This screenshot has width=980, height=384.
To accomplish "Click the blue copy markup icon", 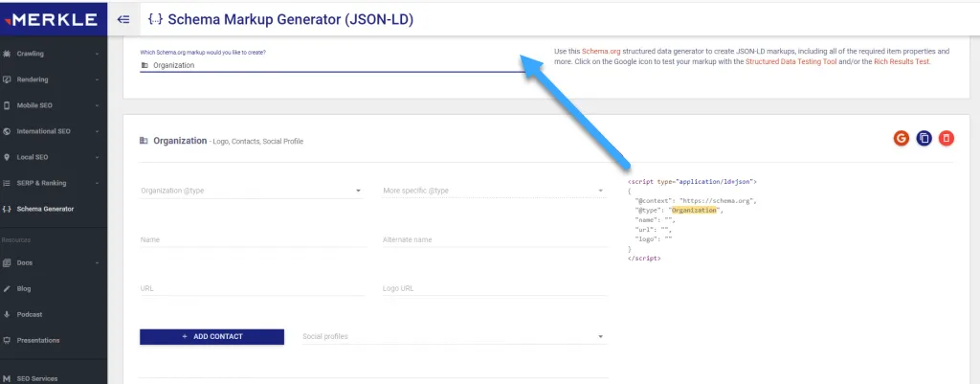I will click(924, 139).
